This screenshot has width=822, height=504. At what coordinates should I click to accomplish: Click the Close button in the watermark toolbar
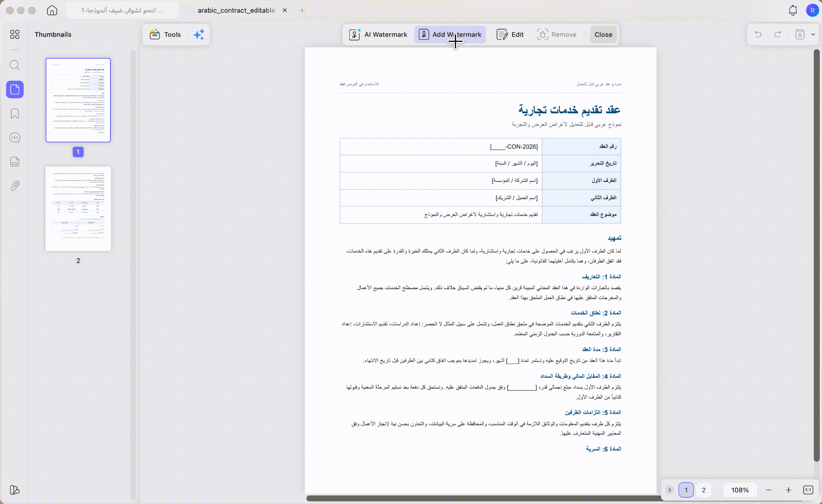(603, 34)
